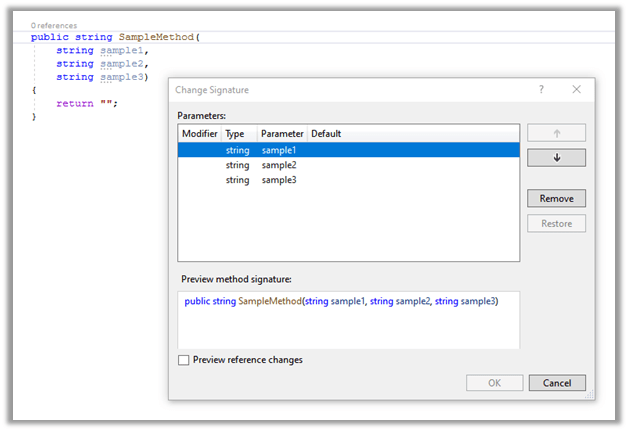Toggle the Preview reference changes checkbox
The image size is (628, 431).
coord(183,360)
